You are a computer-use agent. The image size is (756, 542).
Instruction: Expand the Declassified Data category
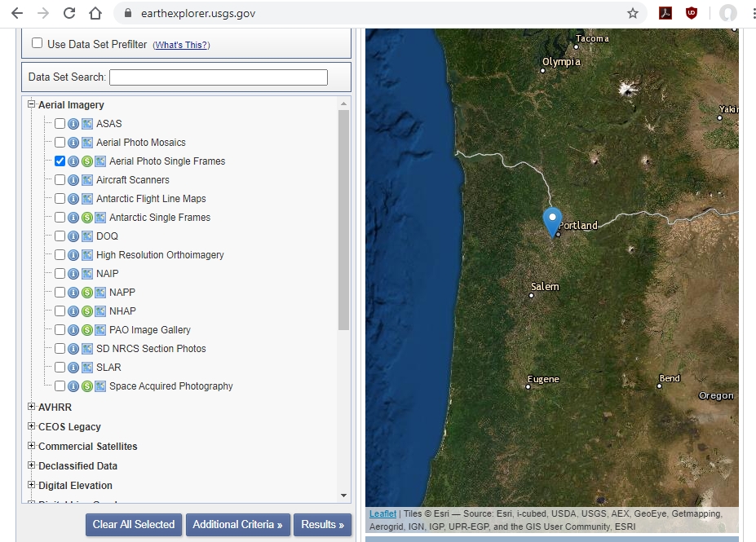click(30, 465)
